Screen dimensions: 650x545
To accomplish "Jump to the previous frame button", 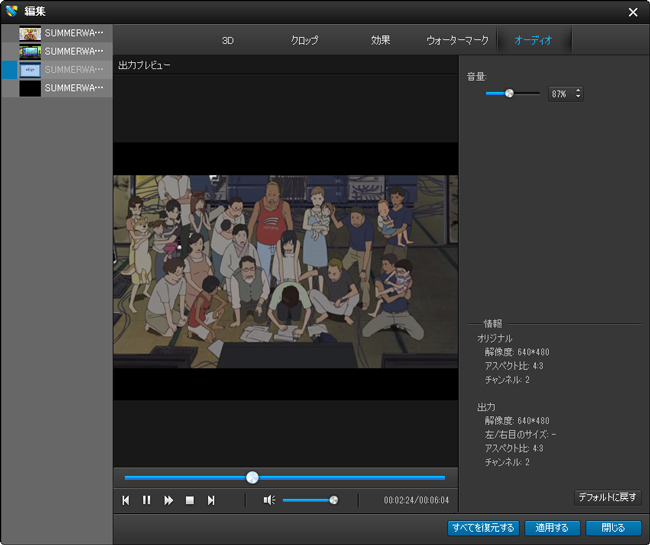I will (126, 500).
